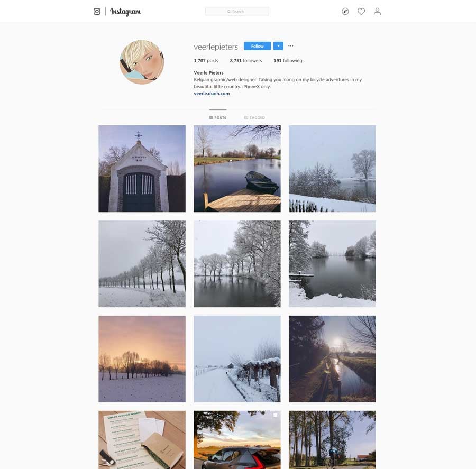
Task: Open the profile person icon
Action: pos(377,12)
